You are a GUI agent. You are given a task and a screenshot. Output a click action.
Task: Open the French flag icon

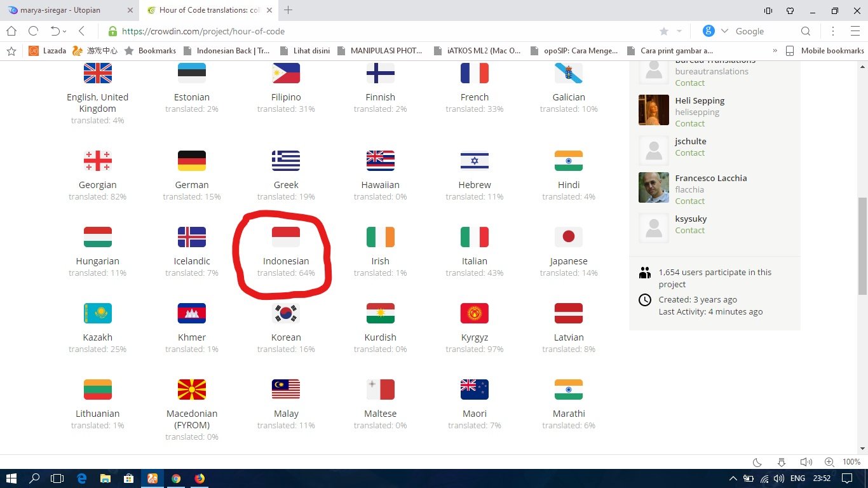[x=475, y=73]
